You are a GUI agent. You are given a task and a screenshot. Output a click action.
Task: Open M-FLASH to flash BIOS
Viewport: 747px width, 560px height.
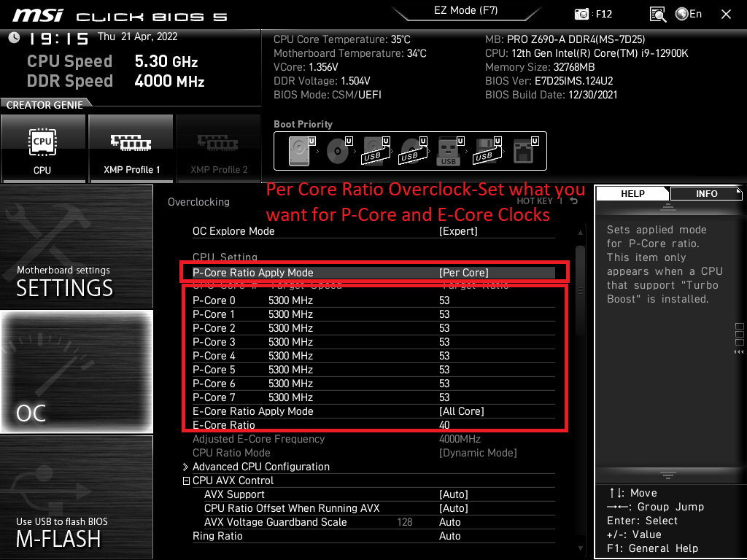(x=76, y=497)
